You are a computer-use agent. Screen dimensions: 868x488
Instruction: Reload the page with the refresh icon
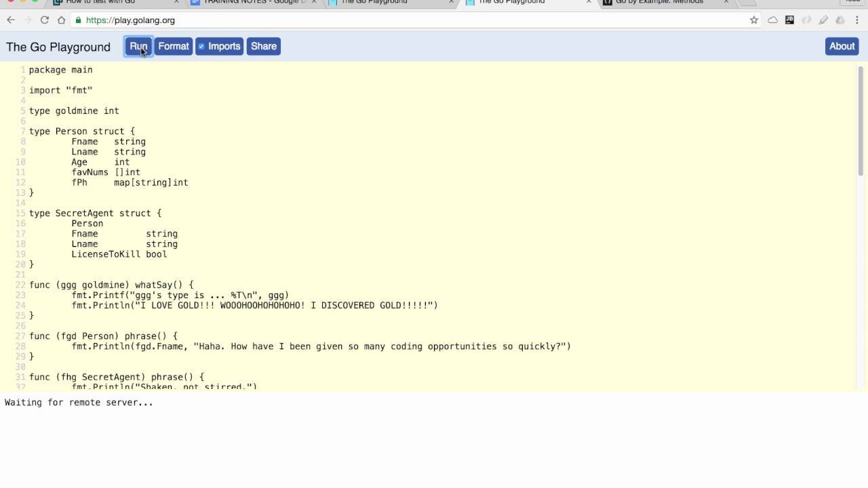click(x=45, y=20)
